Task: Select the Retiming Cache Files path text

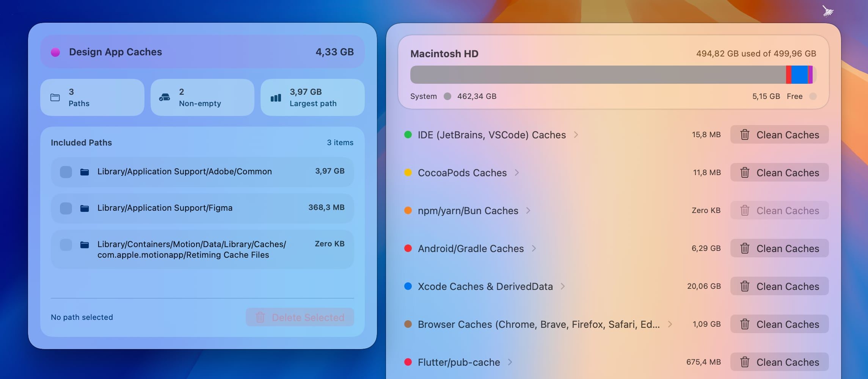Action: click(x=191, y=249)
